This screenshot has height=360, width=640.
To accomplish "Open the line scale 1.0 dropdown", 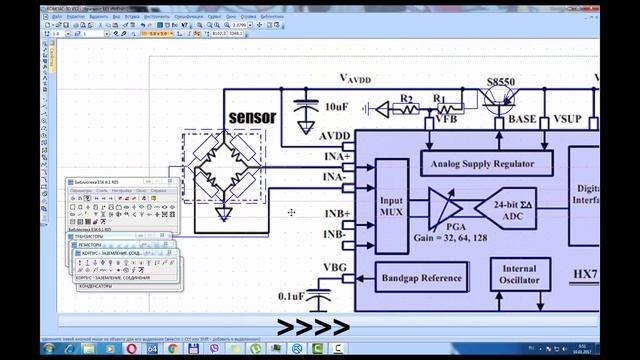I will [68, 33].
